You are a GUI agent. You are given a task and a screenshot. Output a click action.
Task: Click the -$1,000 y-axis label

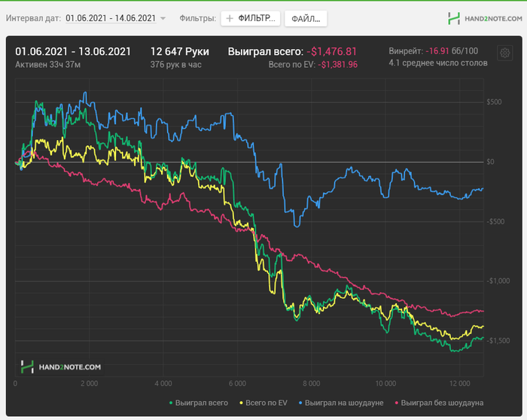(x=498, y=281)
